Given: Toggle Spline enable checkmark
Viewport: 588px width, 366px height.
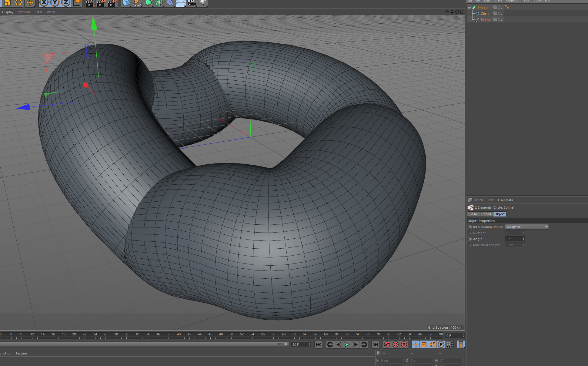Looking at the screenshot, I should coord(502,20).
